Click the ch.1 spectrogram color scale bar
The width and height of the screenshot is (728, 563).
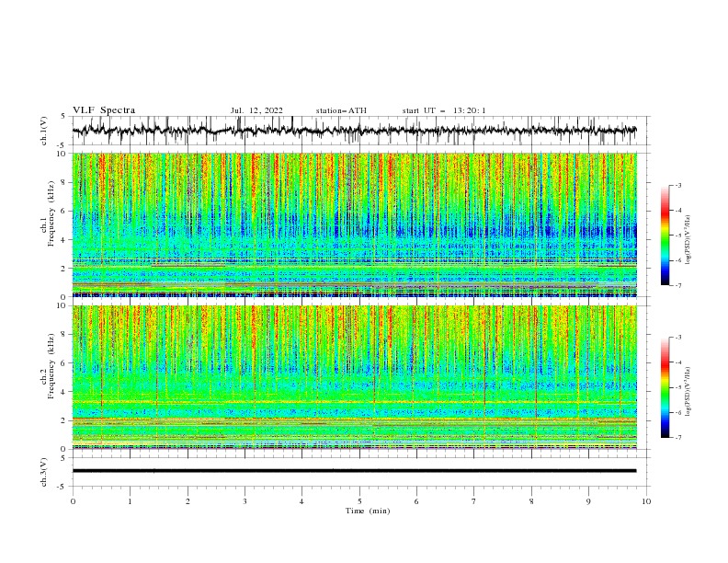click(665, 236)
